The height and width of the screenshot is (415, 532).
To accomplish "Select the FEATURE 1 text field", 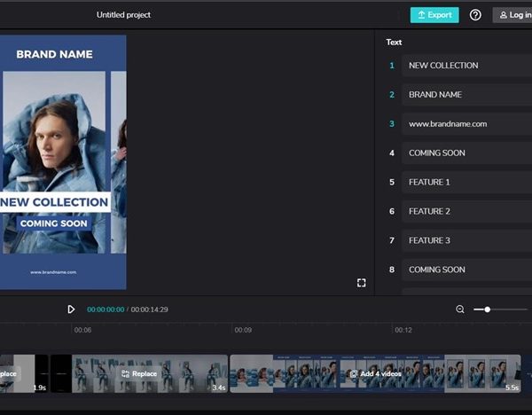I will click(x=465, y=183).
